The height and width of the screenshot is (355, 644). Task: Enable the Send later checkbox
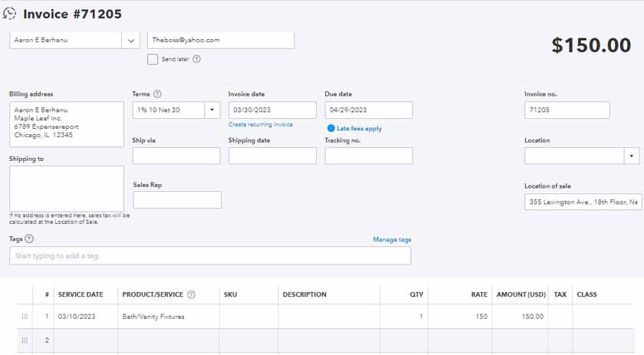[x=153, y=59]
